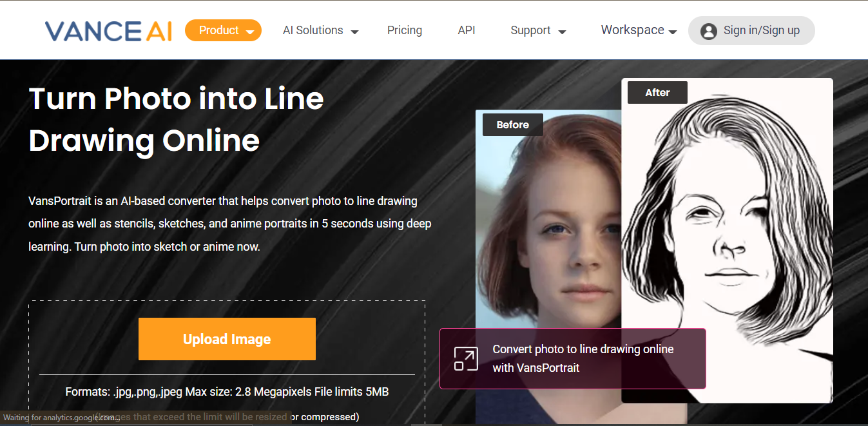Click the user avatar icon beside Sign in

coord(709,31)
